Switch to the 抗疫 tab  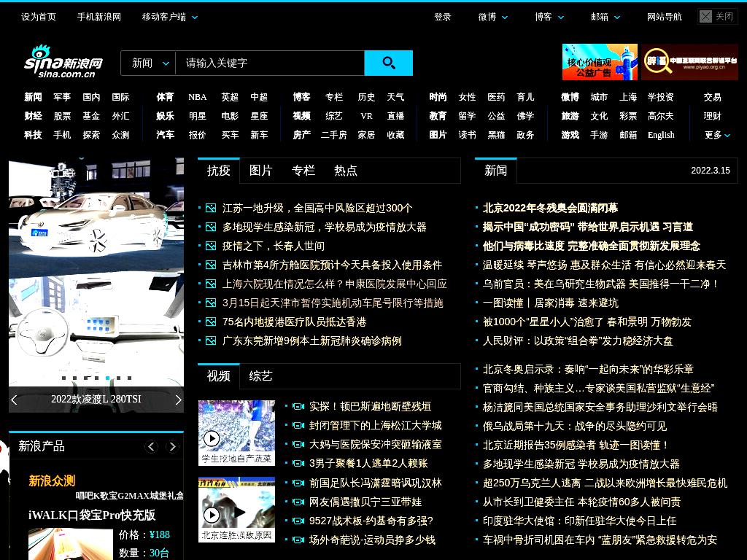219,171
